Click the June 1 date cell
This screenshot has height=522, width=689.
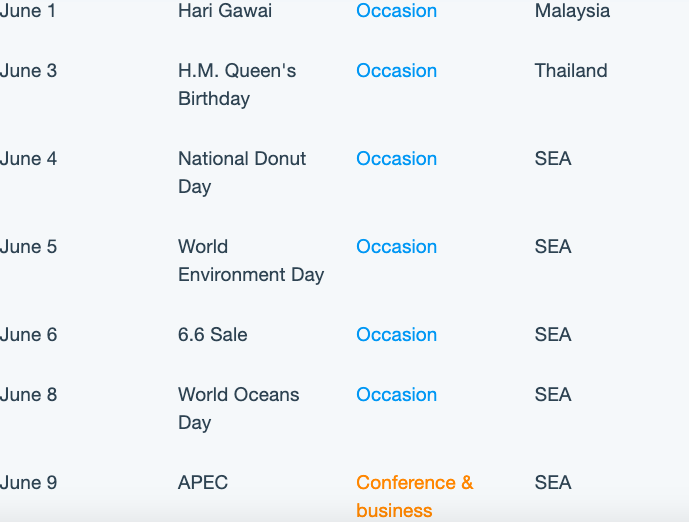[28, 11]
